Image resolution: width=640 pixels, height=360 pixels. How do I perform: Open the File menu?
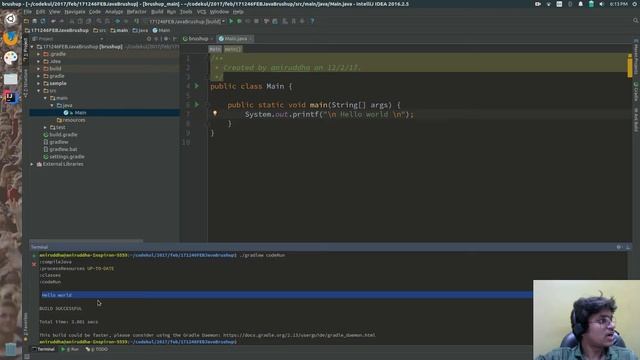(27, 12)
